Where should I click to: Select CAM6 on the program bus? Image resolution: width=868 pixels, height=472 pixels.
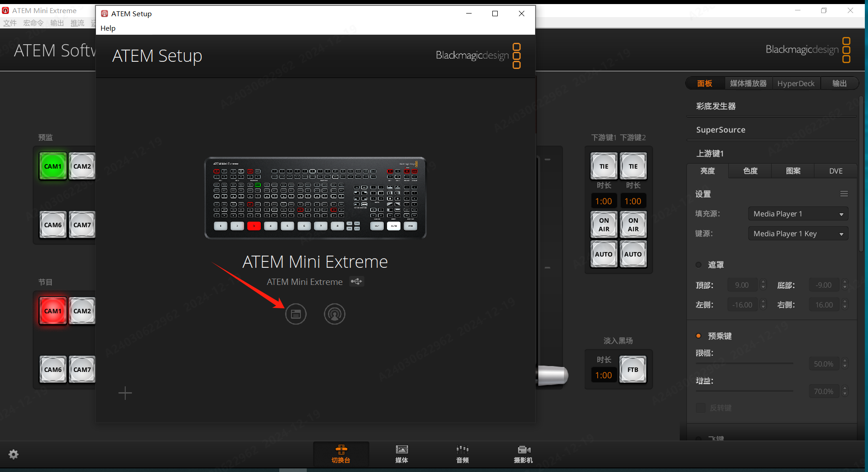pos(53,370)
